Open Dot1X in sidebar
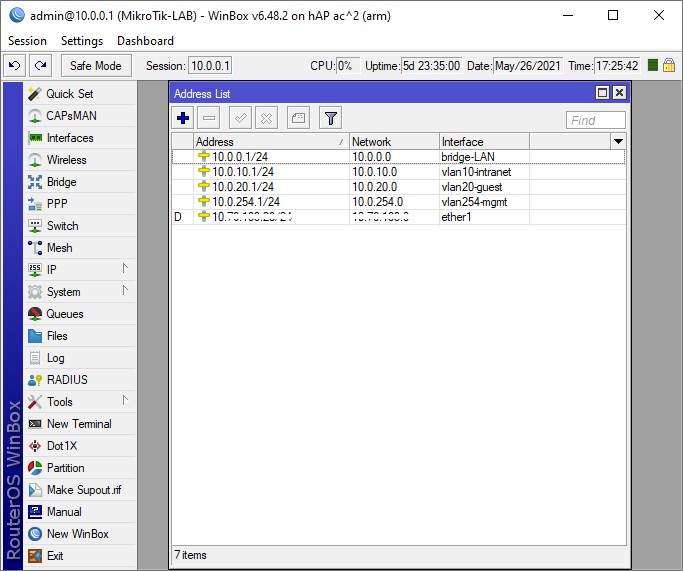The width and height of the screenshot is (683, 571). [80, 446]
